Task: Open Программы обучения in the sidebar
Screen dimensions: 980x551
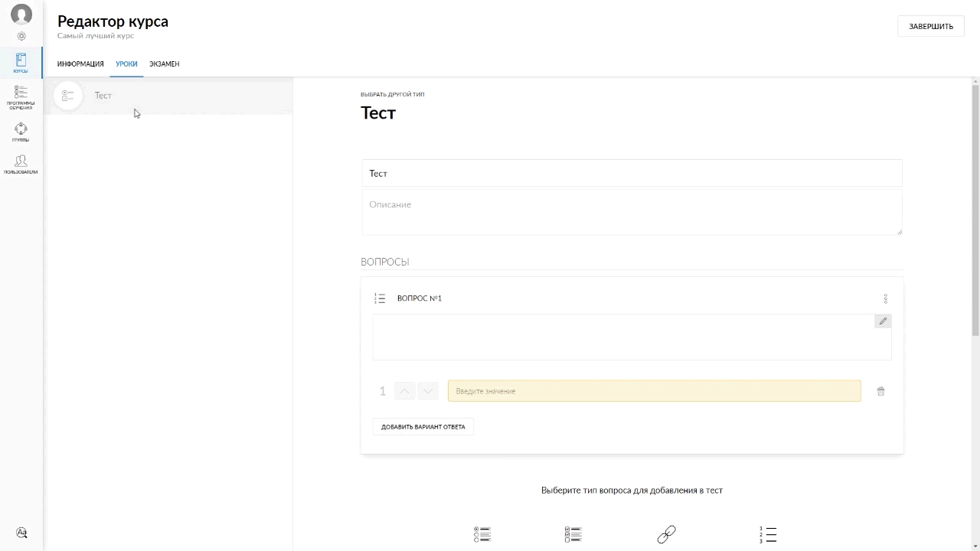Action: click(x=21, y=97)
